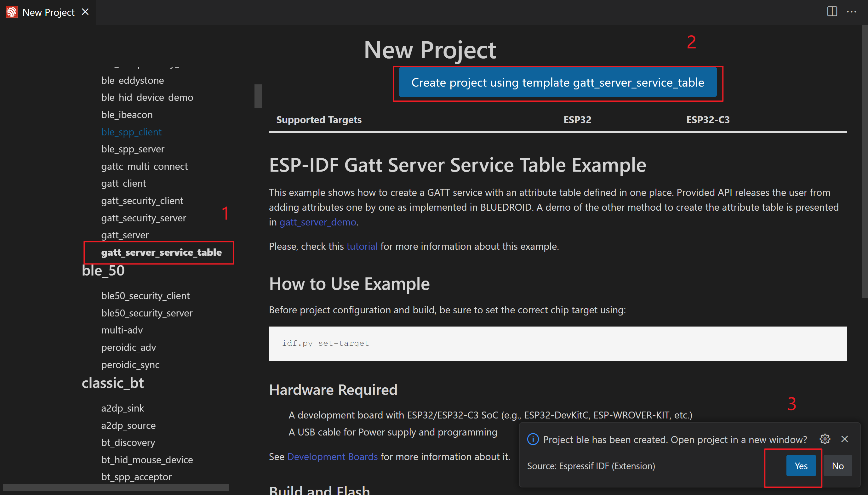Close the New Project tab
This screenshot has width=868, height=495.
click(x=85, y=12)
